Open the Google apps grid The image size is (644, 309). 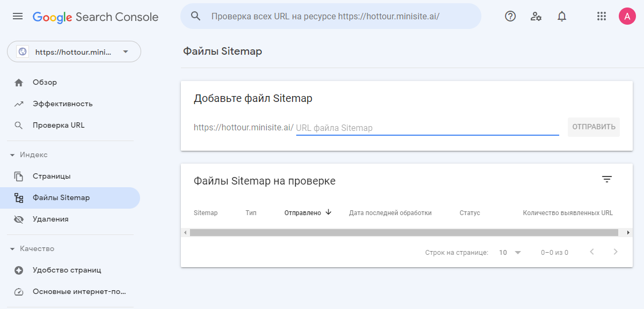(x=602, y=16)
